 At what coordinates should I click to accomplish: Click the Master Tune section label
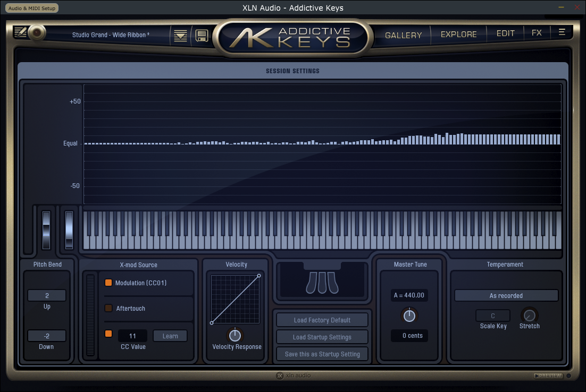coord(410,265)
